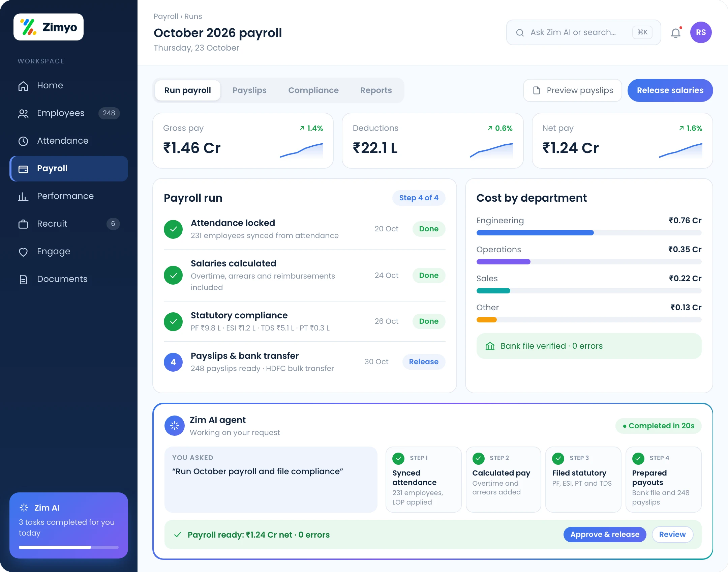This screenshot has height=572, width=728.
Task: Click the Recruit briefcase icon
Action: pos(23,224)
